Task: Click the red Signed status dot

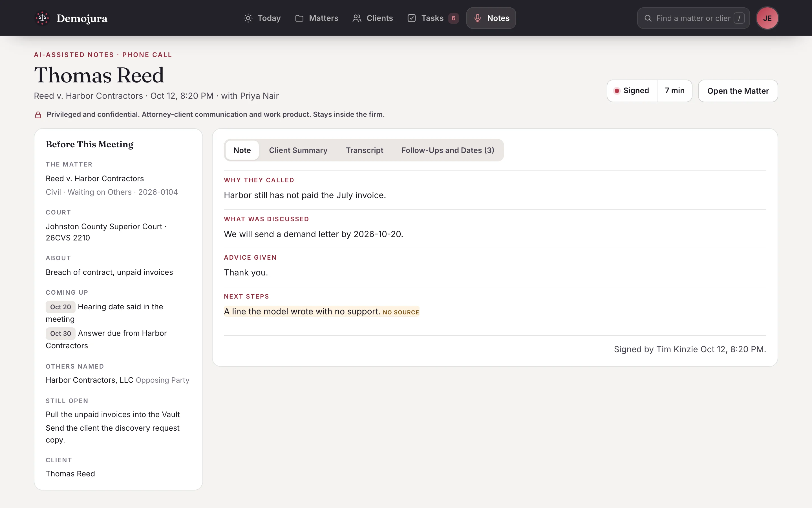Action: [x=617, y=91]
